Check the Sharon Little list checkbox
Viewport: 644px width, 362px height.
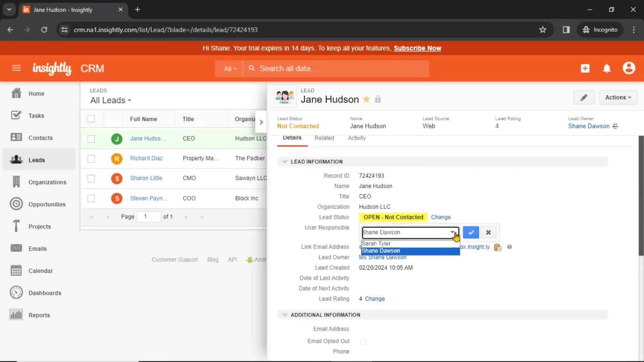[x=91, y=178]
